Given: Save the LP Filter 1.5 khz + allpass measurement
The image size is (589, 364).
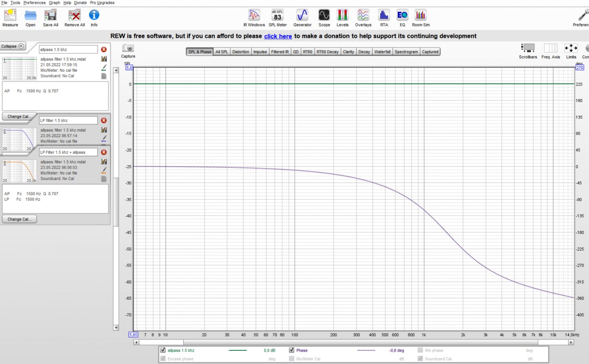Looking at the screenshot, I should point(104,162).
